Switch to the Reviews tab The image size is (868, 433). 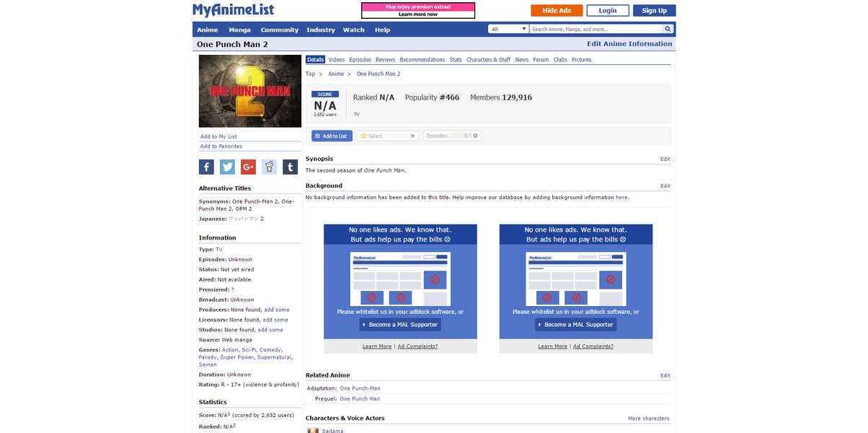(386, 60)
